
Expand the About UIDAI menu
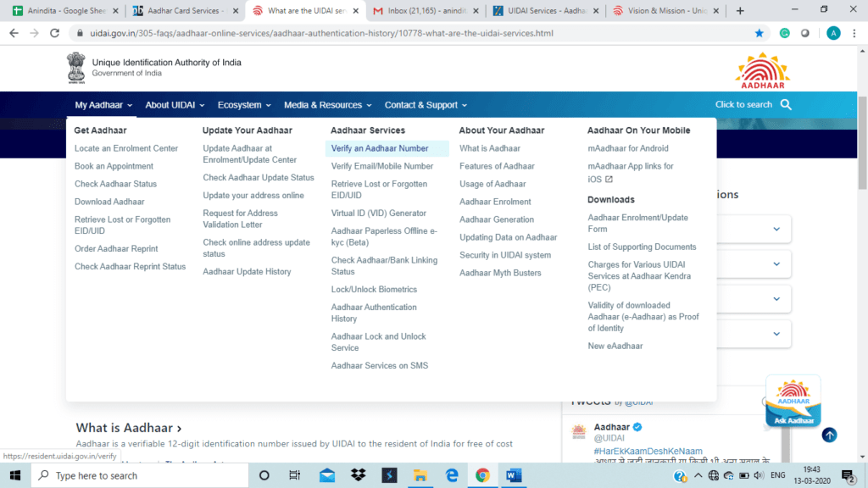click(x=175, y=105)
